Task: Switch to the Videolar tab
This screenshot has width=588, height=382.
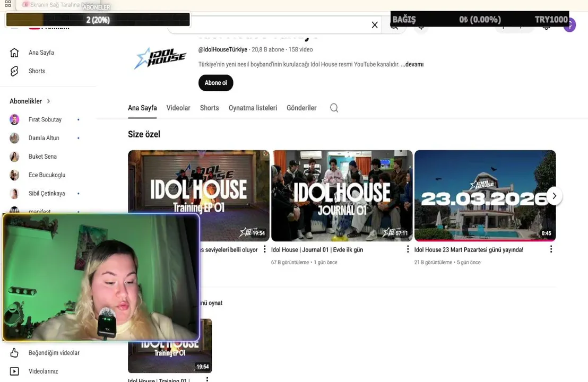Action: 178,108
